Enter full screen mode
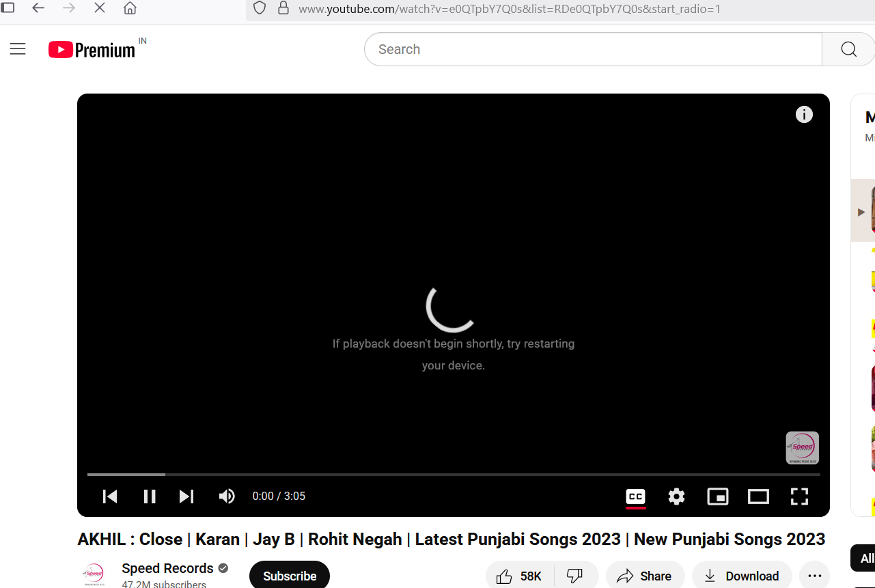Screen dimensions: 875x588 point(799,496)
